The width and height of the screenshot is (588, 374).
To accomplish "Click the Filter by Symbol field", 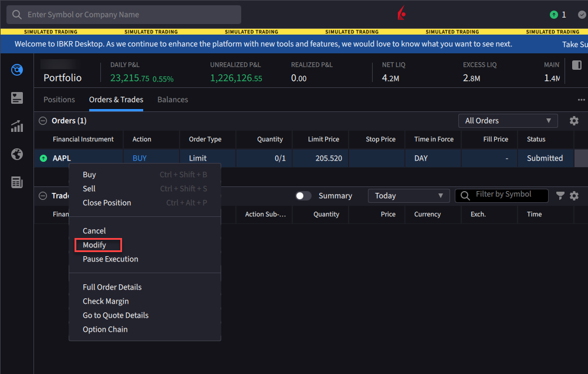I will tap(502, 196).
